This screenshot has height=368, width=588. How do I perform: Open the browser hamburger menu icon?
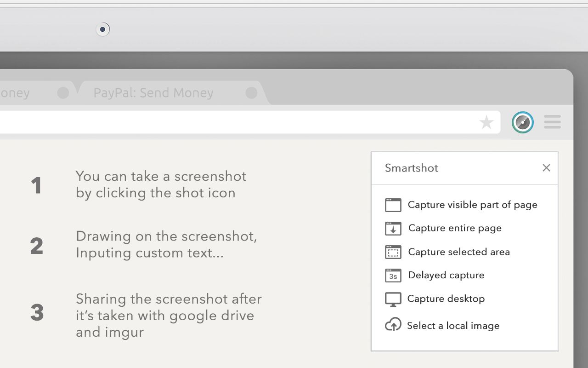pos(552,122)
